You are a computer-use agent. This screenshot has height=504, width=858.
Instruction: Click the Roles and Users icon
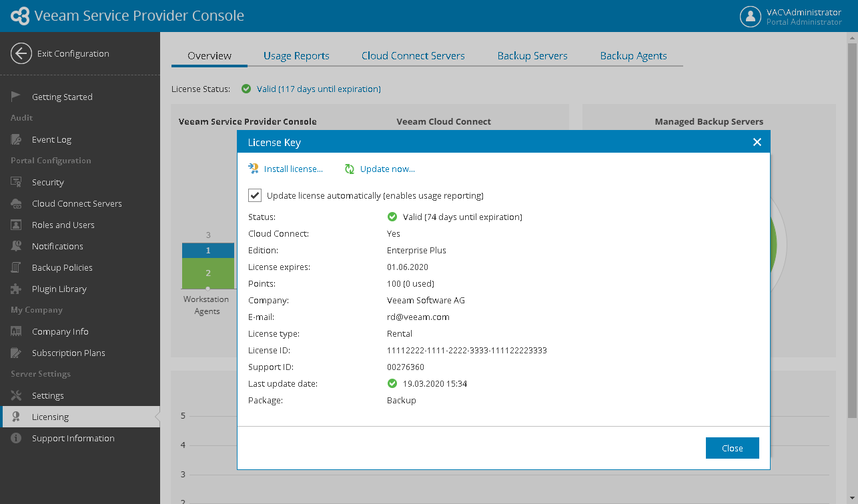(x=16, y=225)
